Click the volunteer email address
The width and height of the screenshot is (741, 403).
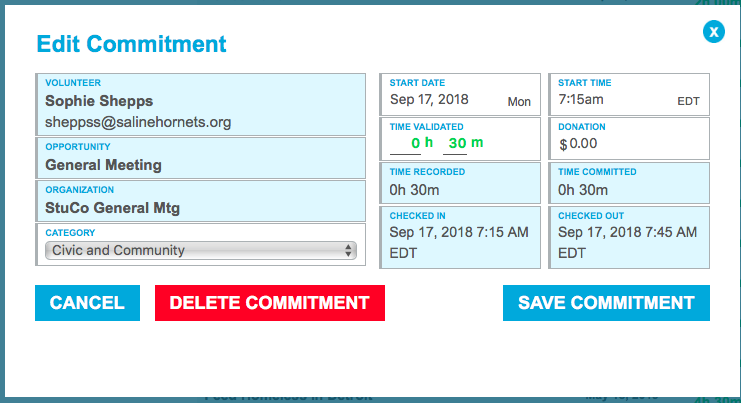point(138,122)
